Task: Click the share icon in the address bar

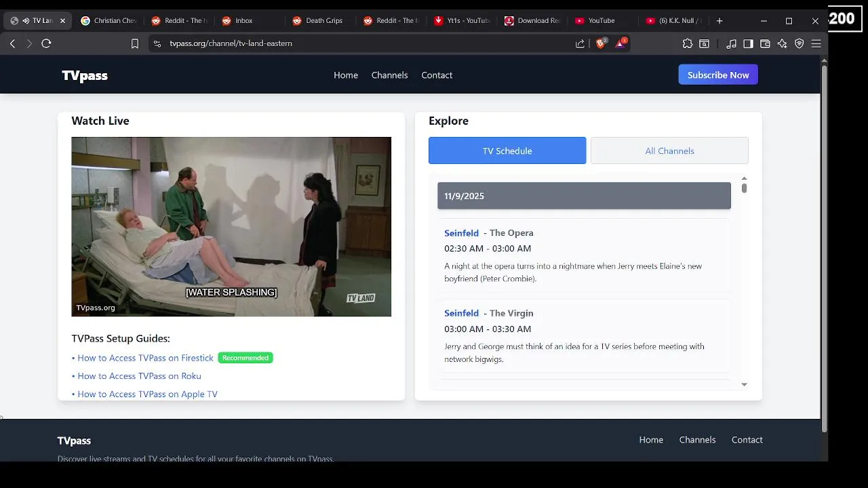Action: tap(580, 43)
